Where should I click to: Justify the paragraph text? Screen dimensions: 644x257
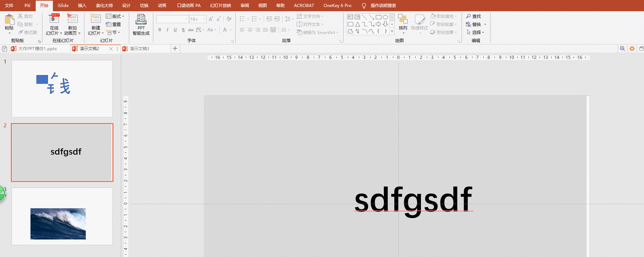click(x=265, y=30)
